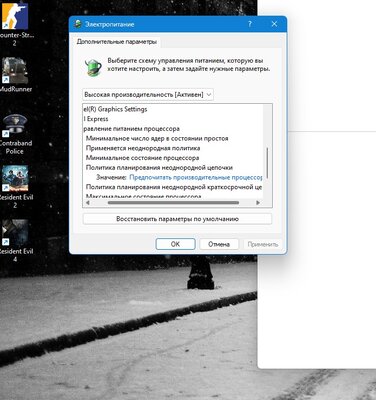
Task: Click the question mark help button
Action: click(250, 24)
